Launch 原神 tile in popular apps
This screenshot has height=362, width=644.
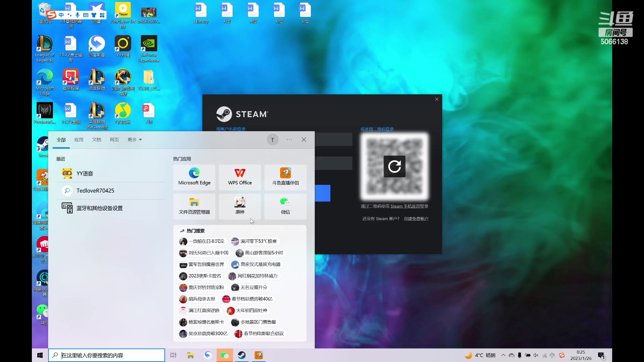click(x=240, y=206)
